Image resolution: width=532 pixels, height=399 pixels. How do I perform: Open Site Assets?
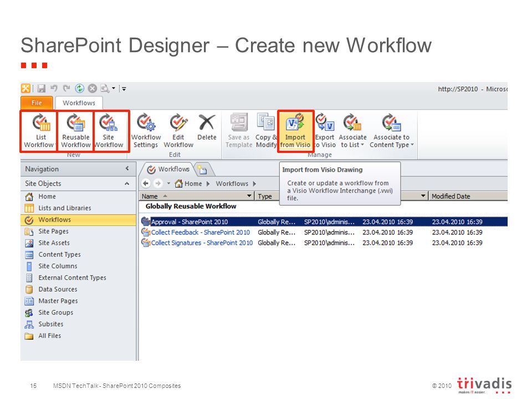pos(79,243)
